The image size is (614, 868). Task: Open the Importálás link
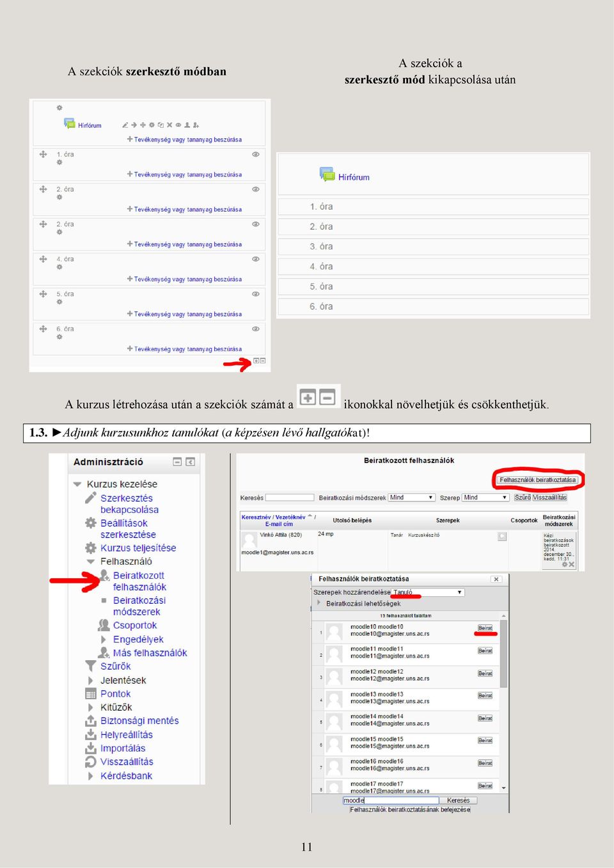coord(123,748)
